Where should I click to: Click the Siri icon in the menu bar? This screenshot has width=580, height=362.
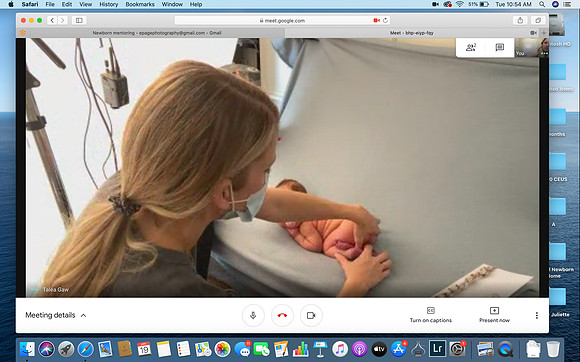[x=555, y=4]
